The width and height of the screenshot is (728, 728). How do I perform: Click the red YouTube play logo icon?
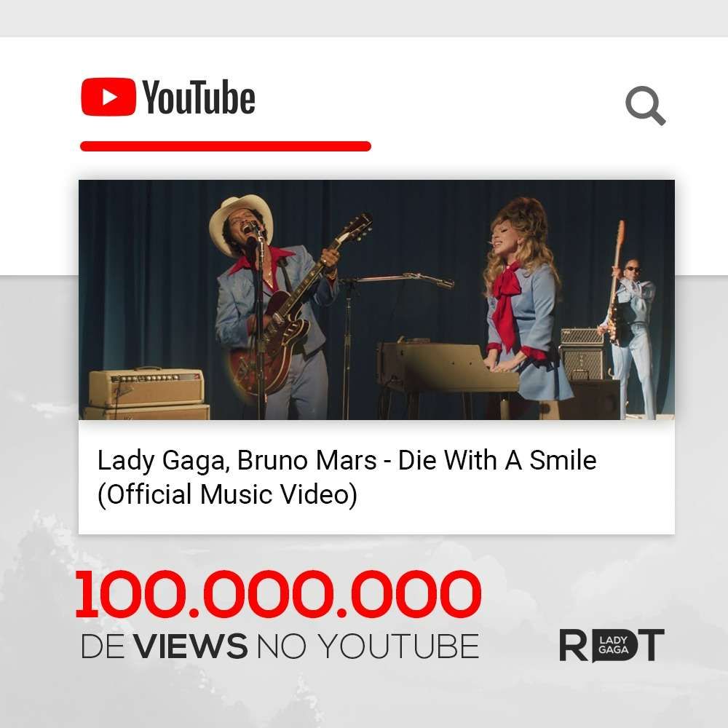(x=108, y=97)
